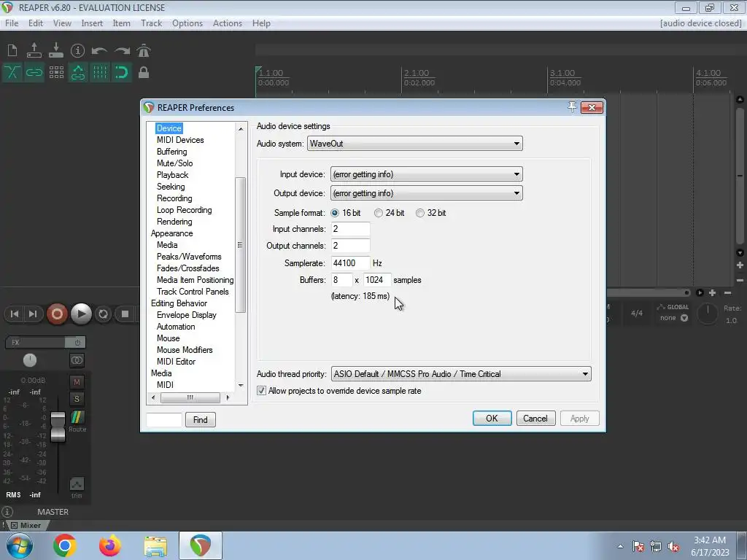
Task: Click the playback Rate knob
Action: [x=708, y=314]
